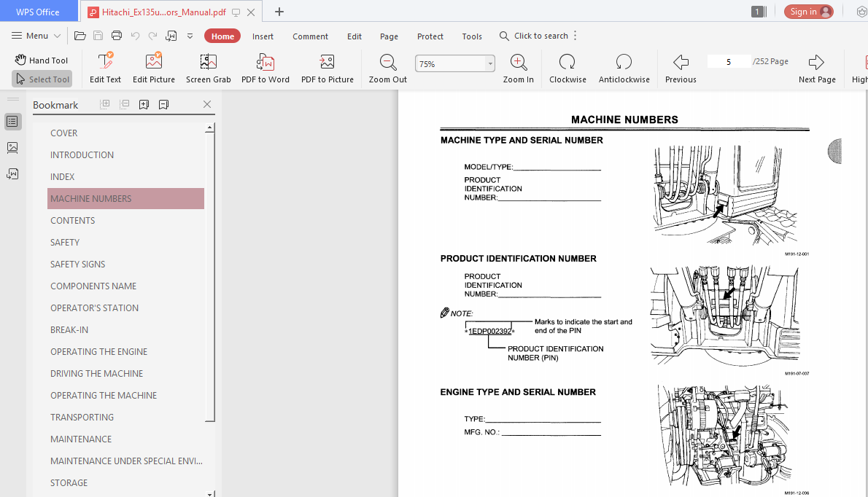Rotate page Anticlockwise
Viewport: 868px width, 497px height.
point(624,68)
